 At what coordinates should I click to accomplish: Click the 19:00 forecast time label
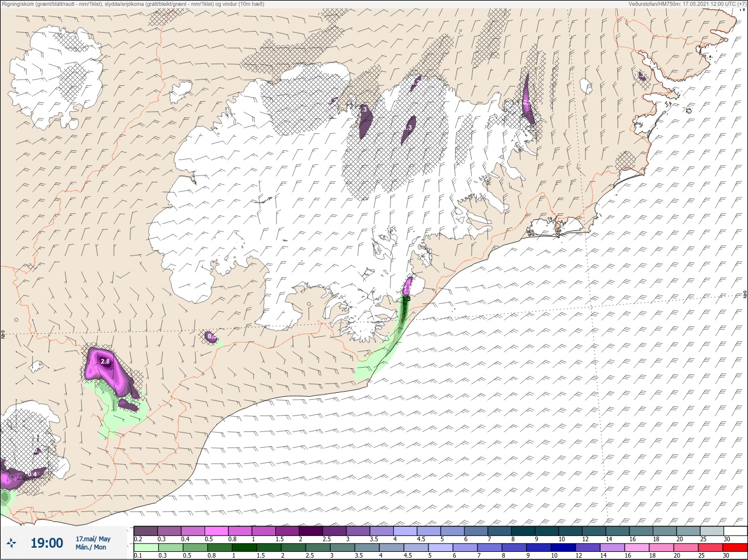pyautogui.click(x=47, y=543)
